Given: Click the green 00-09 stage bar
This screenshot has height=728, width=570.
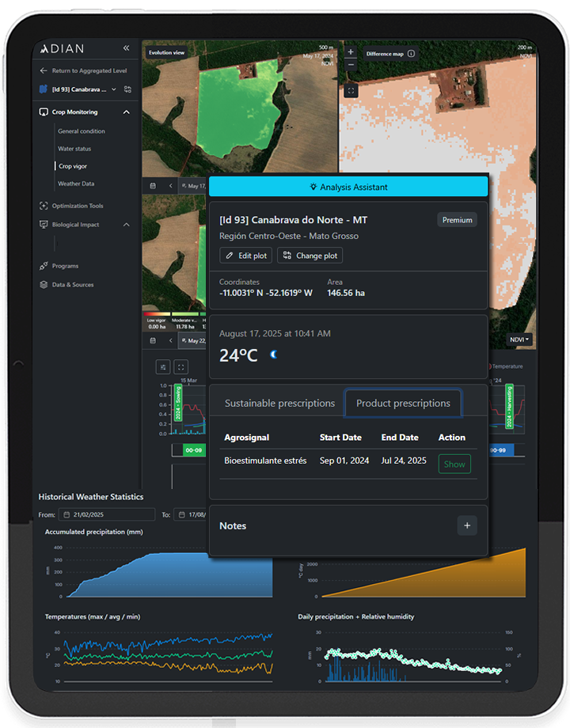Looking at the screenshot, I should (x=194, y=450).
